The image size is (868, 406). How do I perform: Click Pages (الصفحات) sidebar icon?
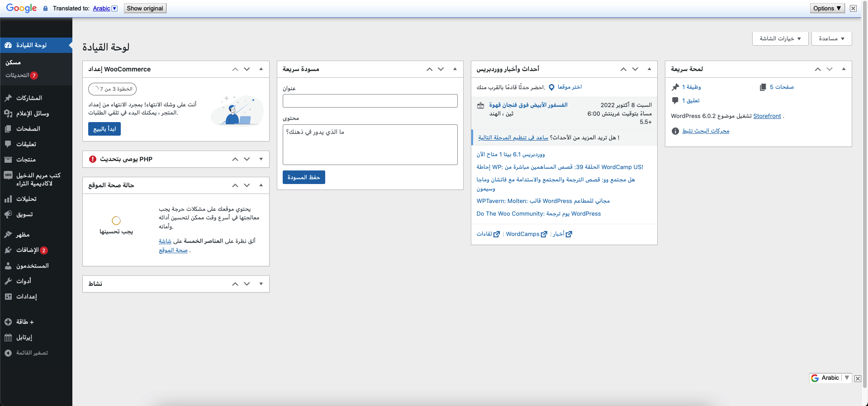(8, 129)
